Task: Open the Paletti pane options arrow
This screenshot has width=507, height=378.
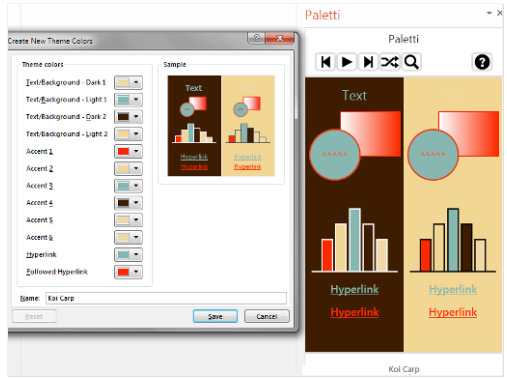Action: click(489, 13)
